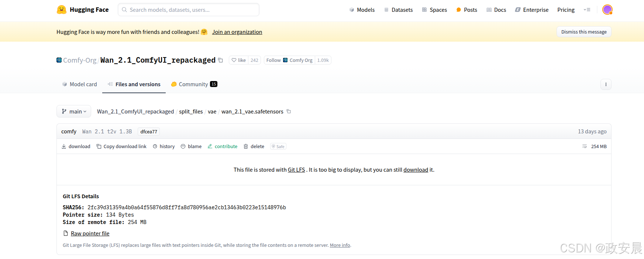The width and height of the screenshot is (644, 259).
Task: Open Raw pointer file link
Action: pyautogui.click(x=90, y=234)
